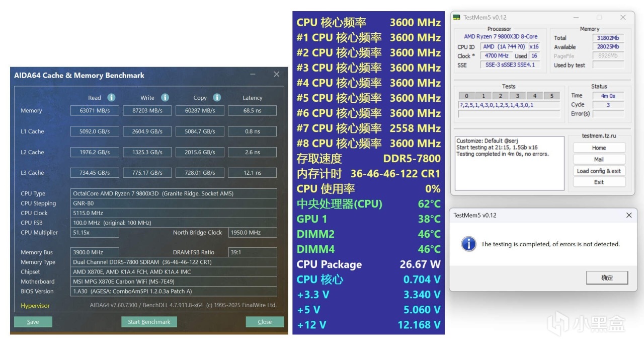Click the CPU Type field in AIDA64
Screen dimensions: 644x345
[174, 193]
